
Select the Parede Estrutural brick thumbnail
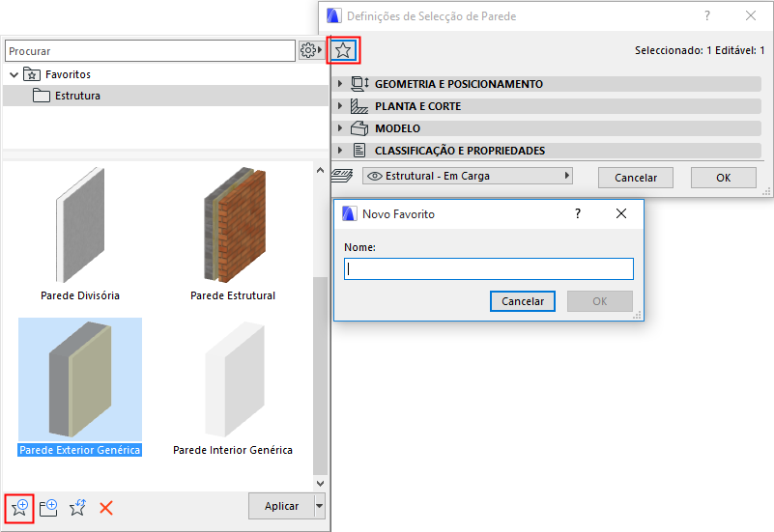235,225
